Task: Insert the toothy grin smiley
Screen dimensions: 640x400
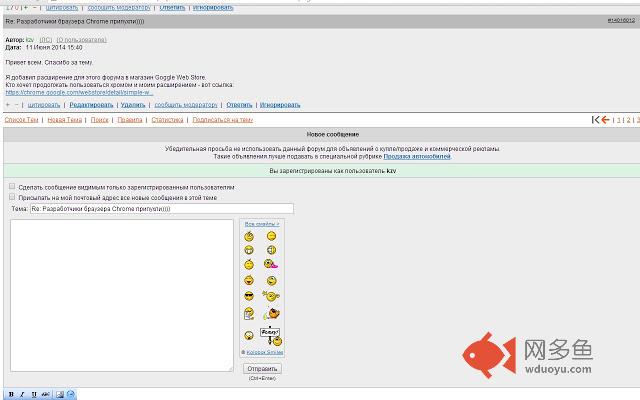Action: click(249, 250)
